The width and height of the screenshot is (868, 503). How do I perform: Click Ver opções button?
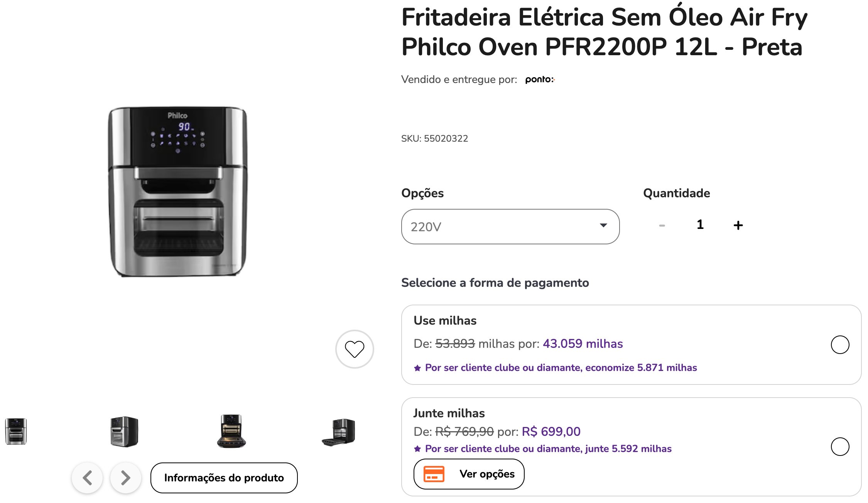[469, 474]
